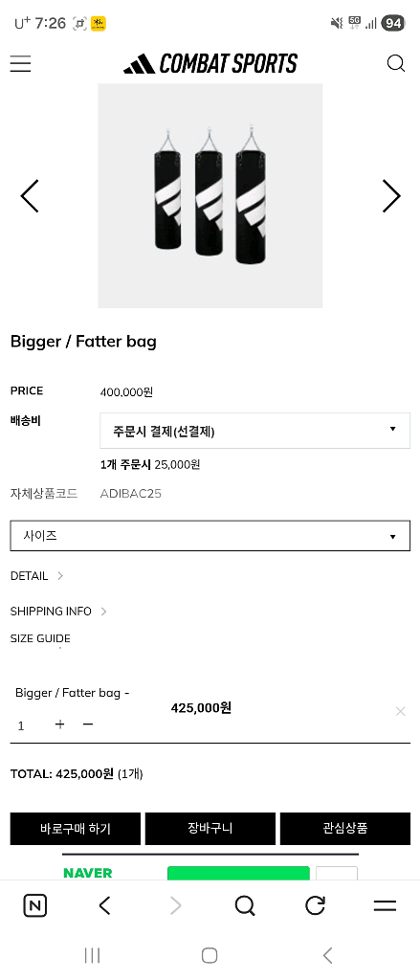
Task: Add to cart with 장바구니 button
Action: point(210,829)
